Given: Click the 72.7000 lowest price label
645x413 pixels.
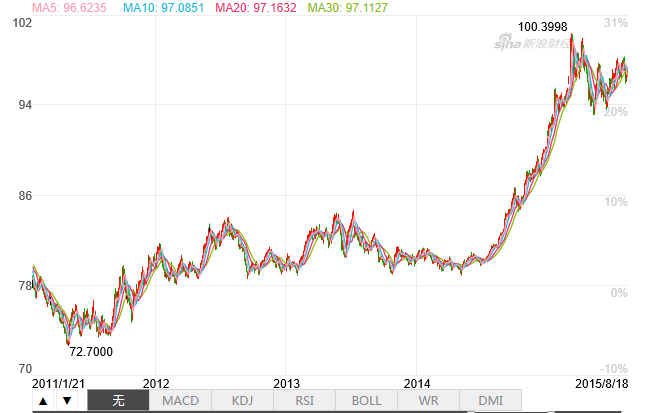Looking at the screenshot, I should [x=90, y=352].
